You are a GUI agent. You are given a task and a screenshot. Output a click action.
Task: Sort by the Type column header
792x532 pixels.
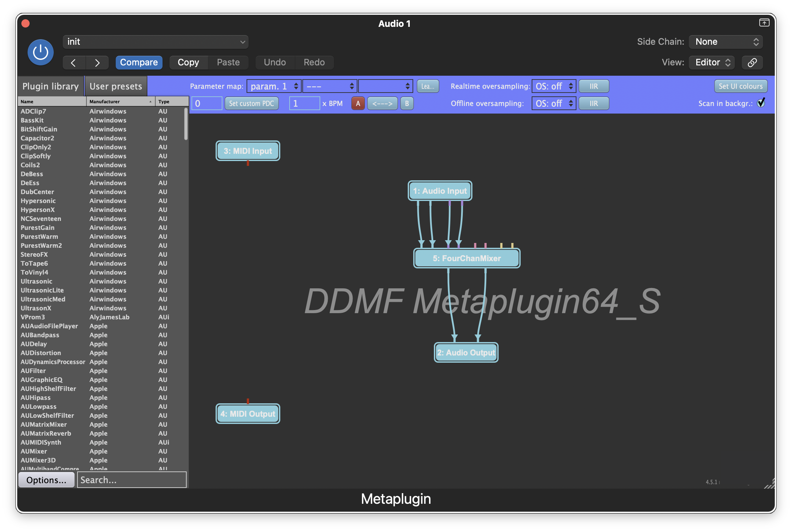click(172, 102)
